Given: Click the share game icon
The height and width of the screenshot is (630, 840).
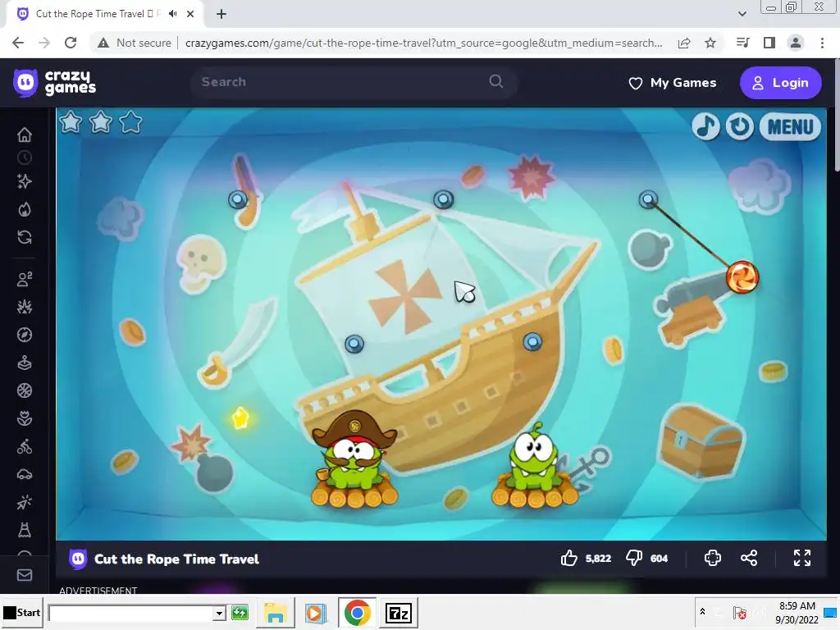Looking at the screenshot, I should (x=749, y=558).
